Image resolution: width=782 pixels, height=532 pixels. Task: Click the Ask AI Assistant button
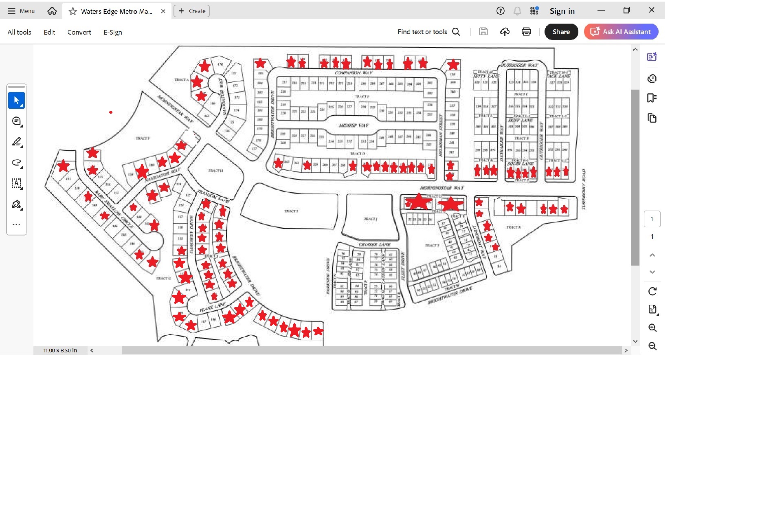(x=621, y=32)
